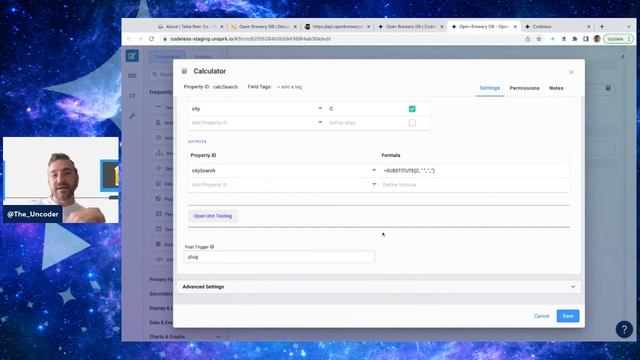This screenshot has height=360, width=640.
Task: Click the Unqork logo icon in sidebar
Action: click(132, 56)
